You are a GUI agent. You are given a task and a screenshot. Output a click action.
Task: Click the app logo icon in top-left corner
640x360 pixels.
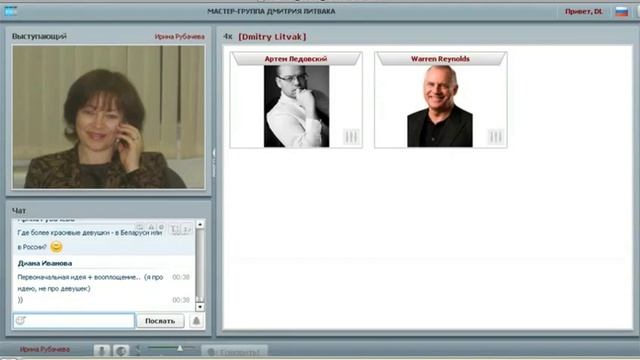tap(11, 11)
